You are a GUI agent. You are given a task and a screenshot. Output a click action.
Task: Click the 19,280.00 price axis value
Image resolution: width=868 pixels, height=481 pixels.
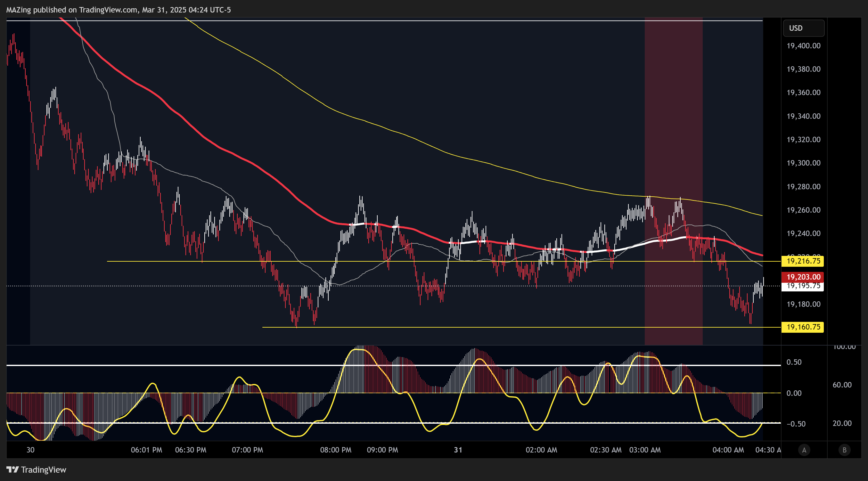click(x=803, y=187)
